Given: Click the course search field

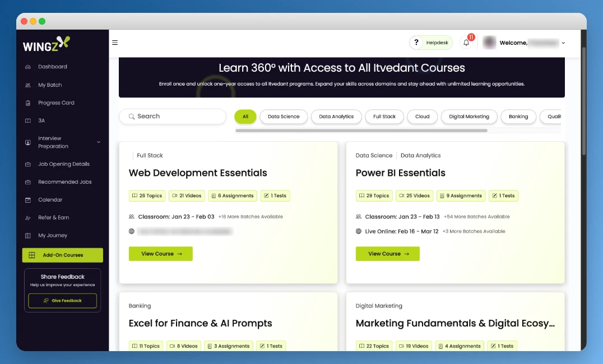Looking at the screenshot, I should coord(172,116).
